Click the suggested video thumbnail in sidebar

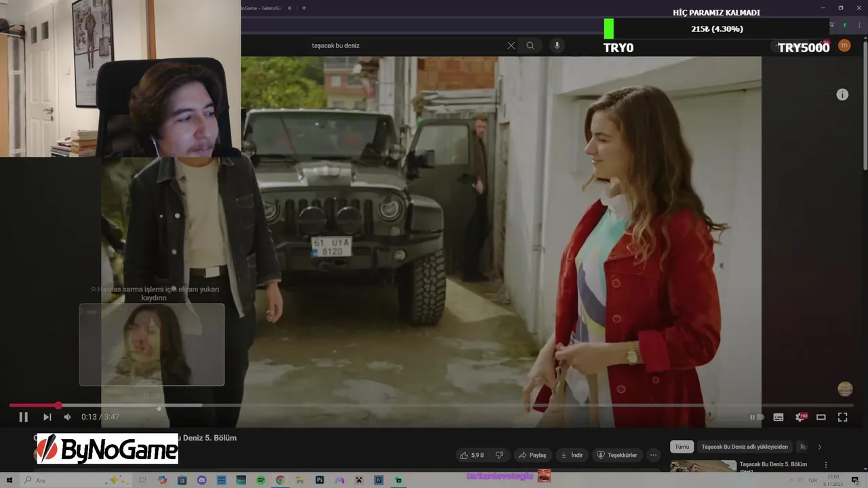703,466
